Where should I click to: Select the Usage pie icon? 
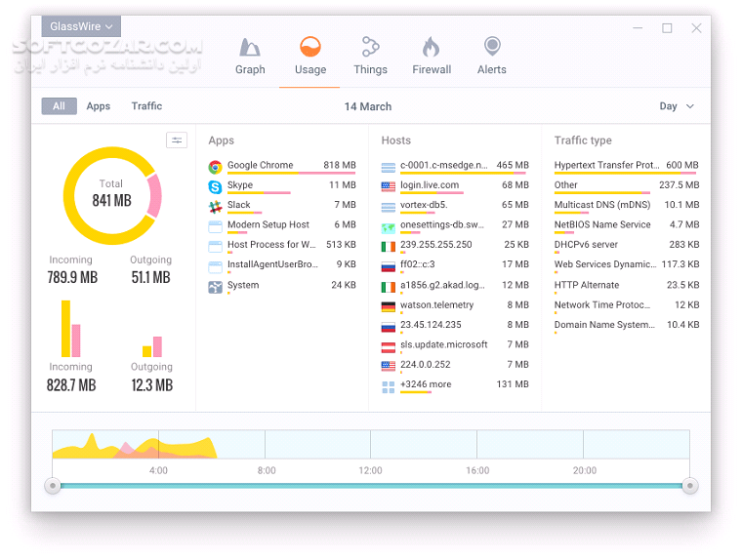pyautogui.click(x=309, y=48)
